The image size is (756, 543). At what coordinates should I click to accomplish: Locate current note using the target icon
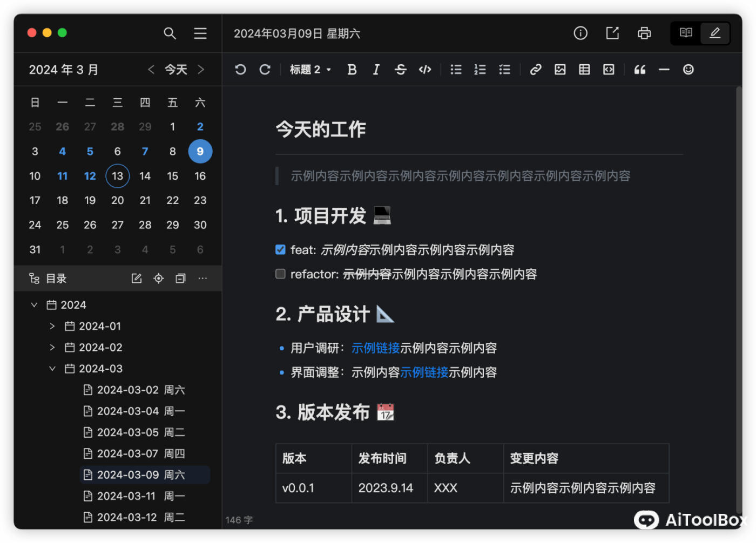pyautogui.click(x=158, y=278)
